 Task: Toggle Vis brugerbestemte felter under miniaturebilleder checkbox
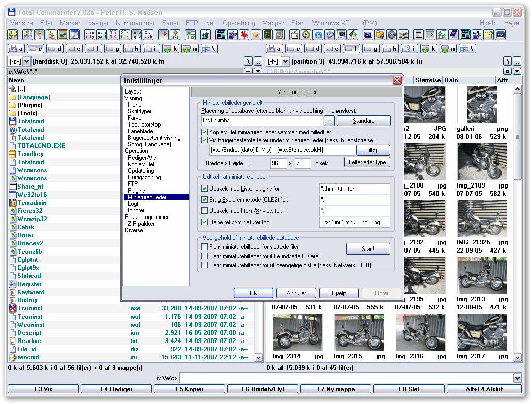(205, 140)
